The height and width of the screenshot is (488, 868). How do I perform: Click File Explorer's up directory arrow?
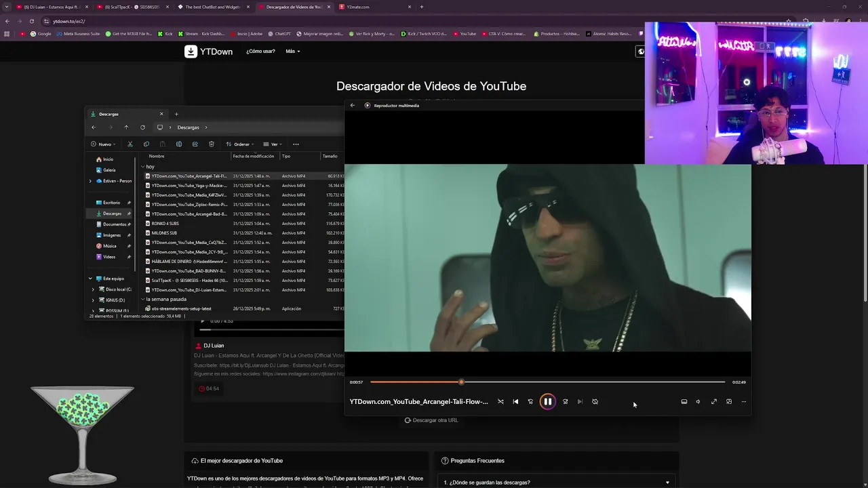click(x=126, y=127)
